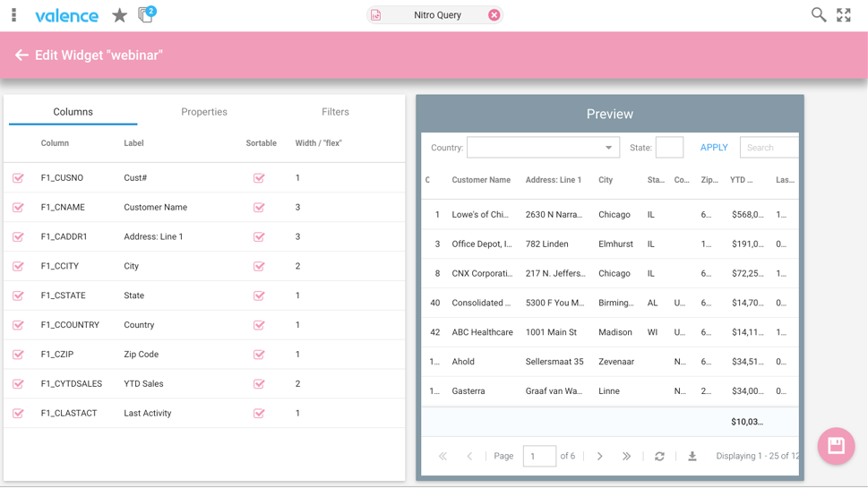The image size is (868, 488).
Task: Open the search magnifier icon
Action: [818, 15]
